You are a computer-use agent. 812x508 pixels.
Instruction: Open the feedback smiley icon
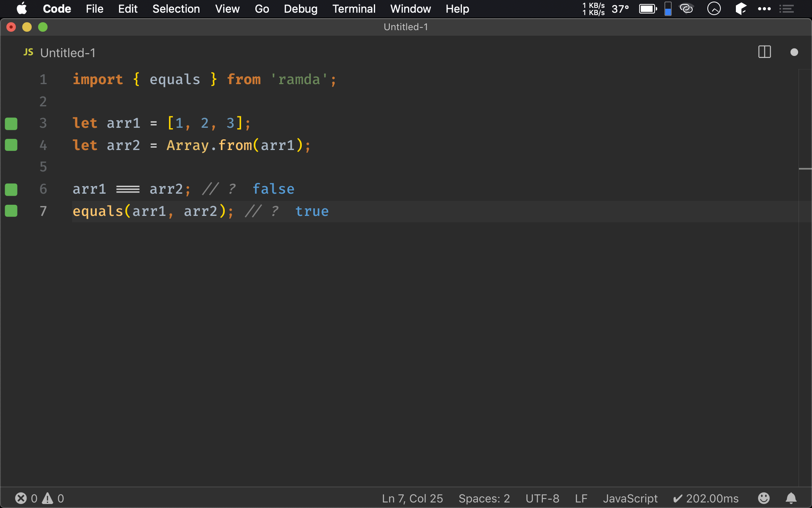coord(764,498)
